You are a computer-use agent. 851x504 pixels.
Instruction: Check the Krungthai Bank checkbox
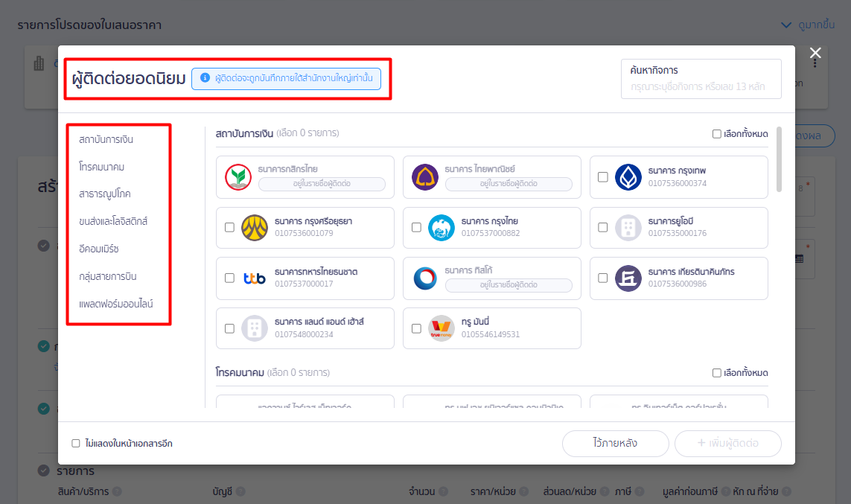click(416, 227)
